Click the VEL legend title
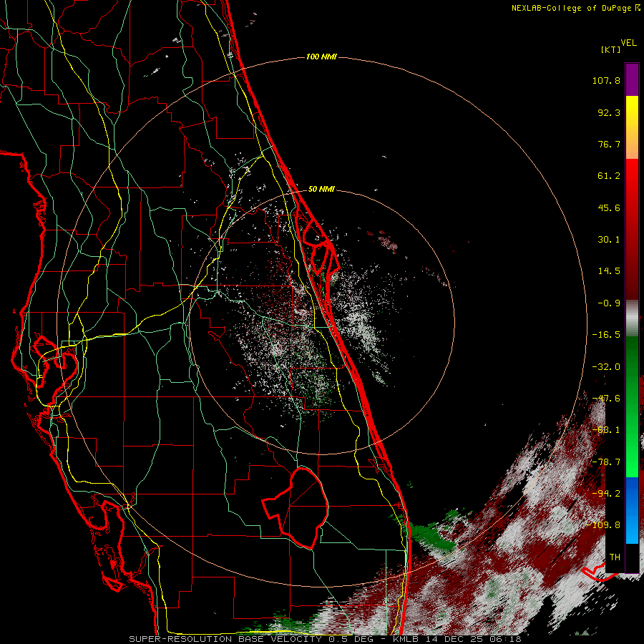Viewport: 644px width, 644px height. (x=628, y=42)
